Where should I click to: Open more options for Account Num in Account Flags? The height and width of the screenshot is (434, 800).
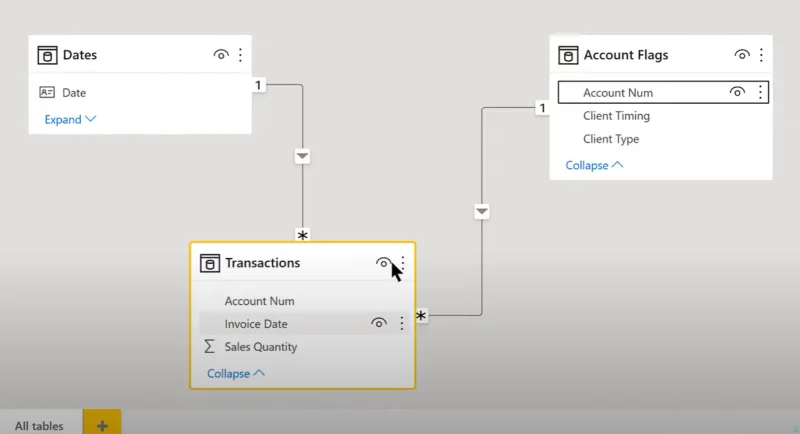pos(760,92)
